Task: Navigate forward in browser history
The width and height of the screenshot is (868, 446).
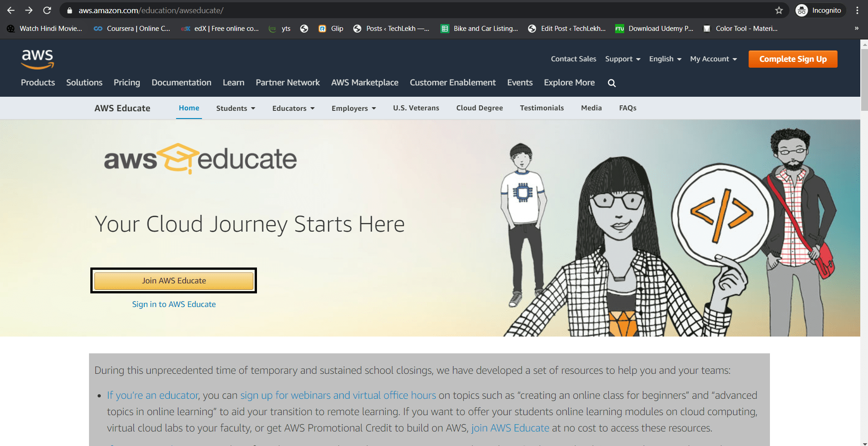Action: click(29, 10)
